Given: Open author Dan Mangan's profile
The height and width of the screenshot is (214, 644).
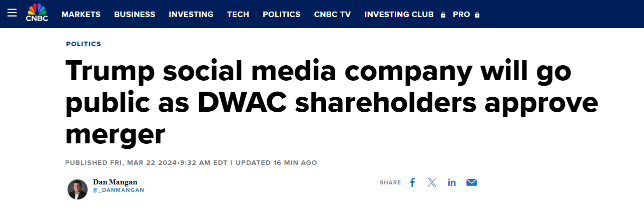Looking at the screenshot, I should pos(115,182).
